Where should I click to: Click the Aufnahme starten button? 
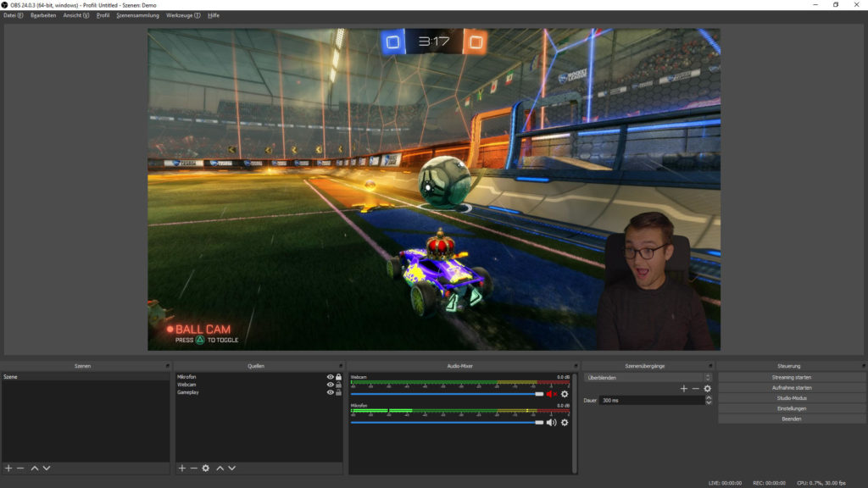click(792, 388)
